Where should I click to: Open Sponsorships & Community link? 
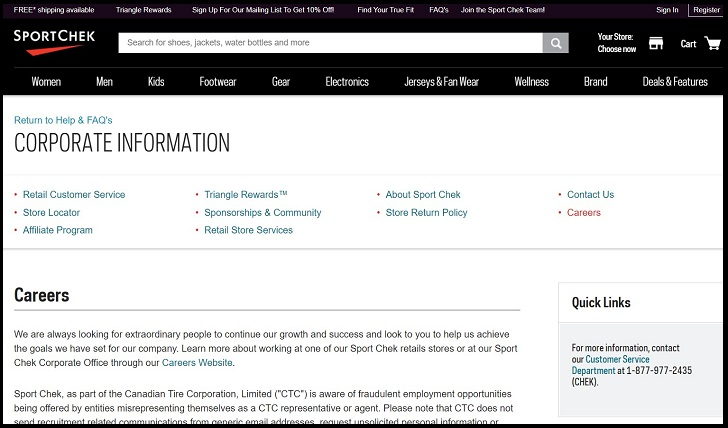point(263,213)
